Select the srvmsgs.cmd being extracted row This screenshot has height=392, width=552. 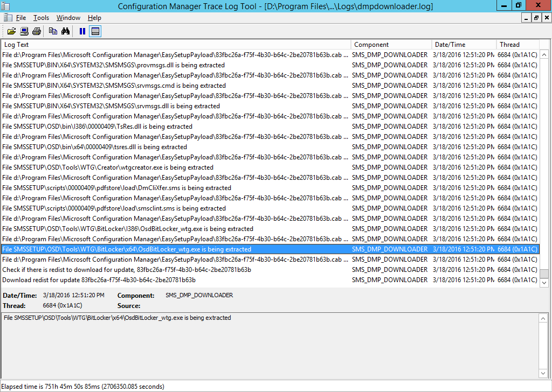click(x=270, y=86)
